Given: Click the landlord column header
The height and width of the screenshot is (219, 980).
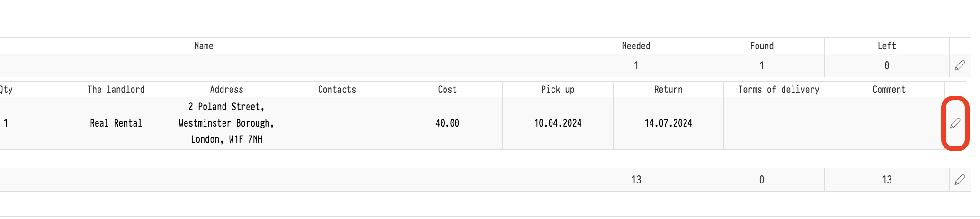Looking at the screenshot, I should (116, 90).
